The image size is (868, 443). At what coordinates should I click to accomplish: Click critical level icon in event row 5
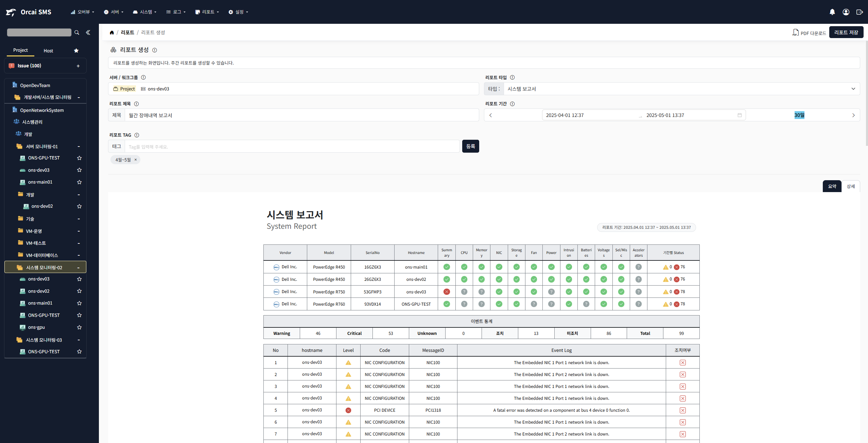click(x=348, y=410)
